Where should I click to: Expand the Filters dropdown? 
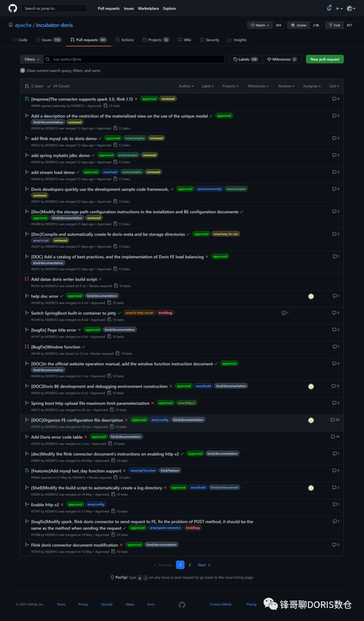[32, 59]
